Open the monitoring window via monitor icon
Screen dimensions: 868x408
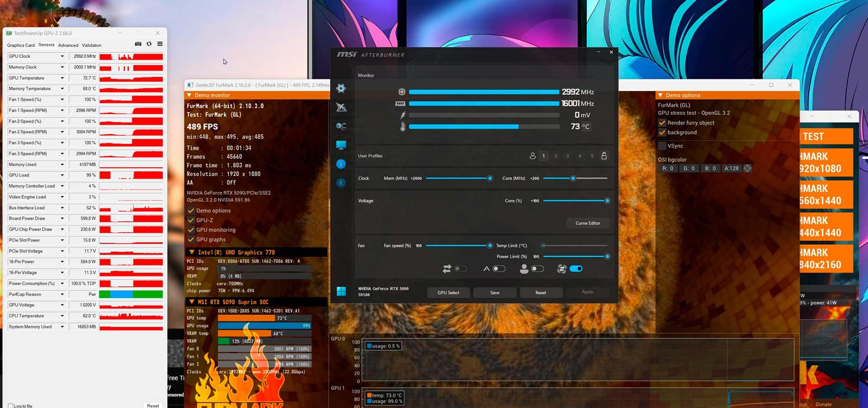(x=341, y=145)
